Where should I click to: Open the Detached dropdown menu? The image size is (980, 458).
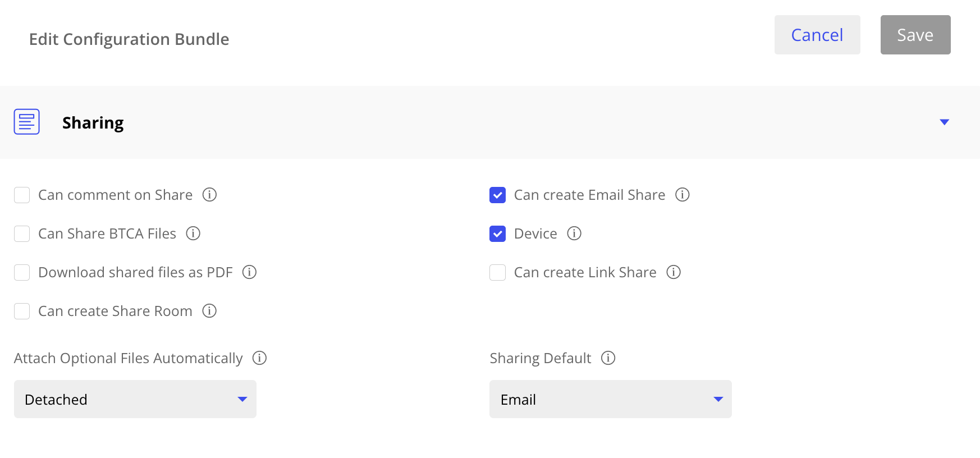pyautogui.click(x=135, y=399)
